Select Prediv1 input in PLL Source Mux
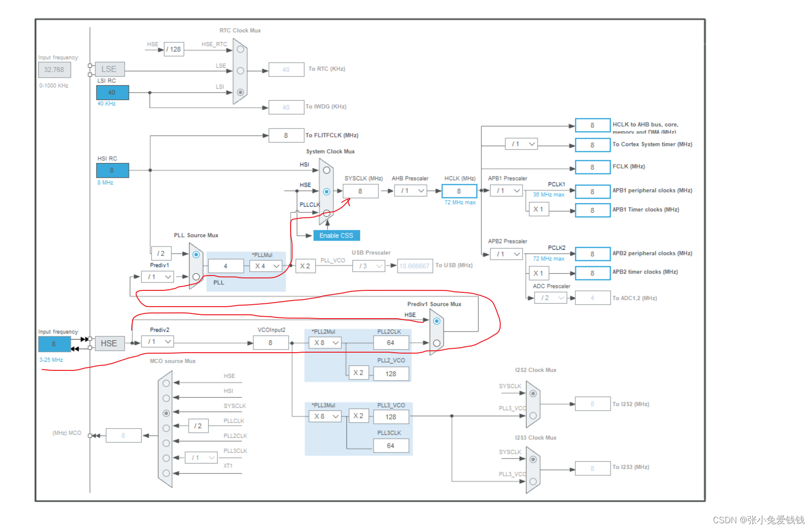 tap(196, 276)
